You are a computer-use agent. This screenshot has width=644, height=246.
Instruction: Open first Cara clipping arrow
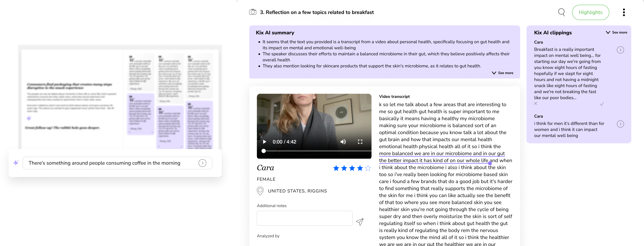(620, 50)
